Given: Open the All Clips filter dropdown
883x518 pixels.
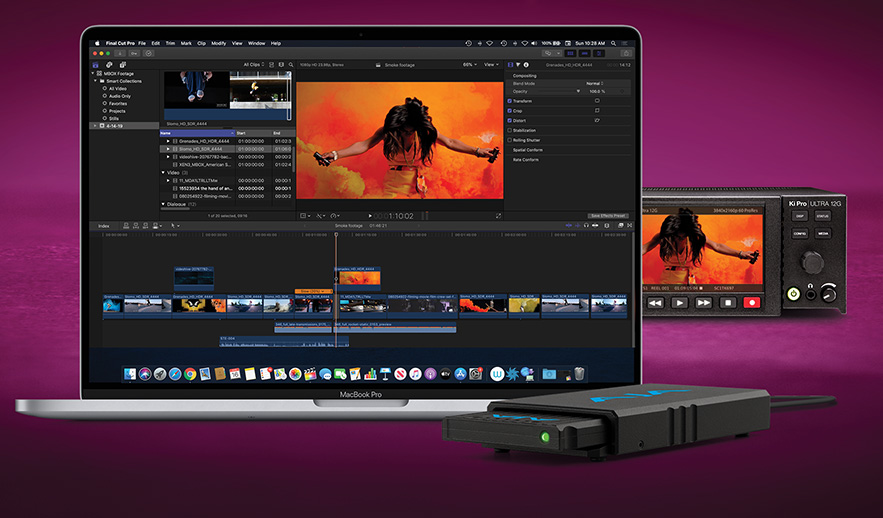Looking at the screenshot, I should (253, 65).
